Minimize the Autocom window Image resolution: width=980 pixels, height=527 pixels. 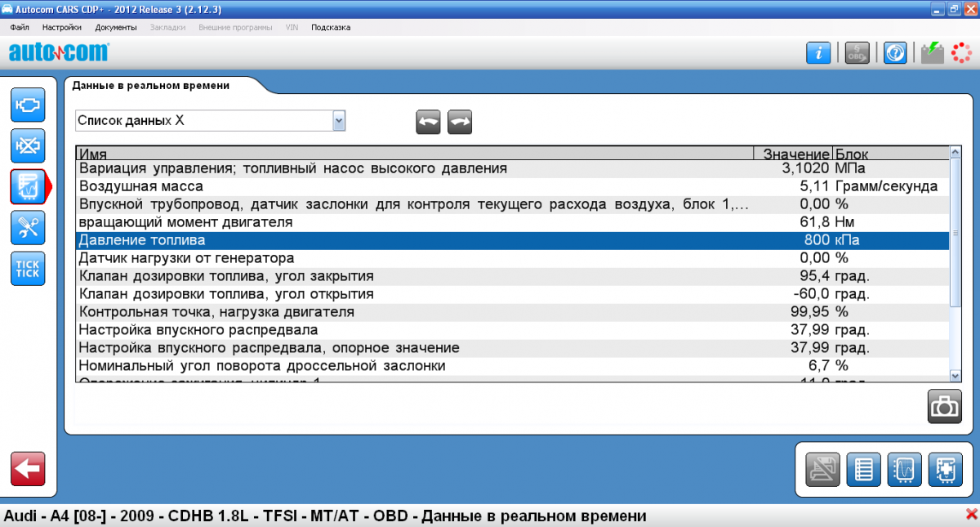[x=937, y=8]
